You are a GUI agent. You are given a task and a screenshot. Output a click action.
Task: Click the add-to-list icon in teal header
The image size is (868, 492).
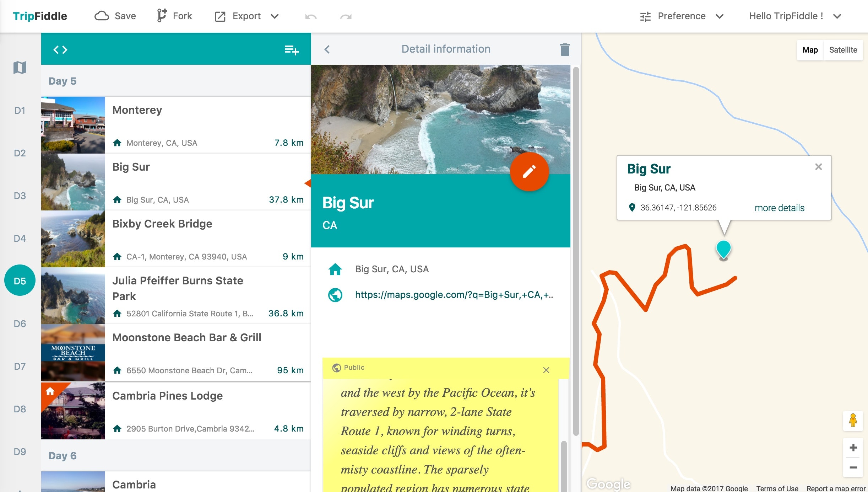292,50
